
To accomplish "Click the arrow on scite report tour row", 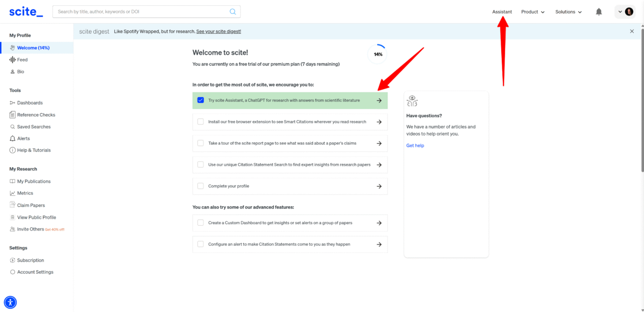I will point(379,143).
